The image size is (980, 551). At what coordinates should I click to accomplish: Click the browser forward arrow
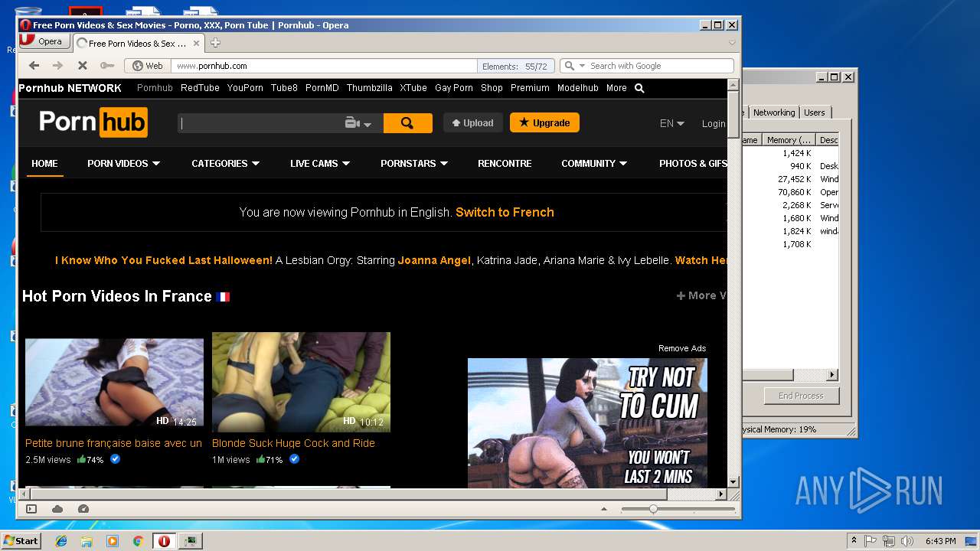pos(57,66)
